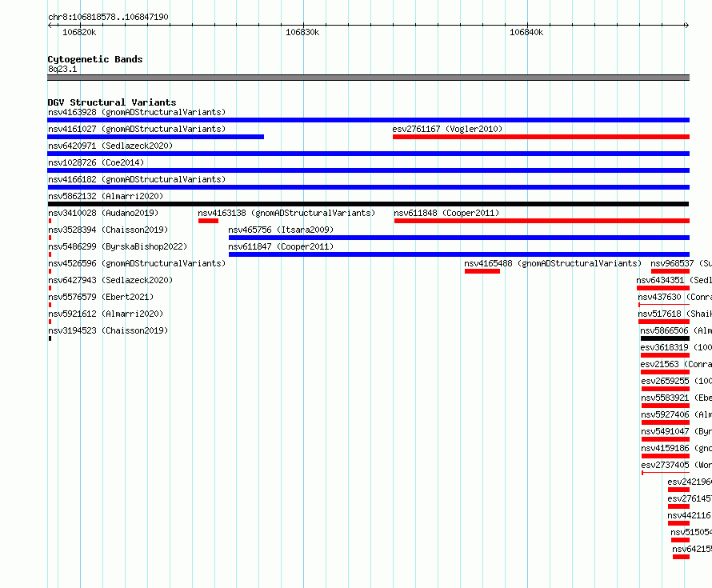Open the nsv4163138 gnomAD label
This screenshot has width=712, height=588.
pyautogui.click(x=286, y=213)
